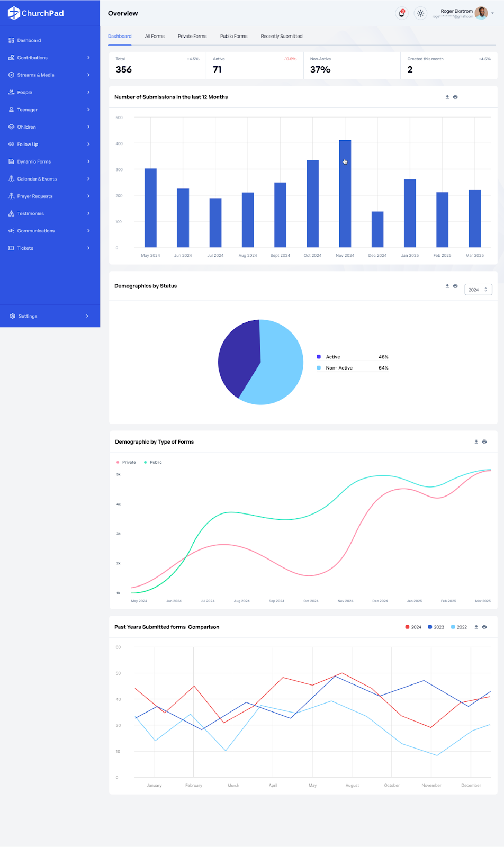Click the Nov 2024 bar in the chart
Image resolution: width=504 pixels, height=847 pixels.
click(345, 193)
